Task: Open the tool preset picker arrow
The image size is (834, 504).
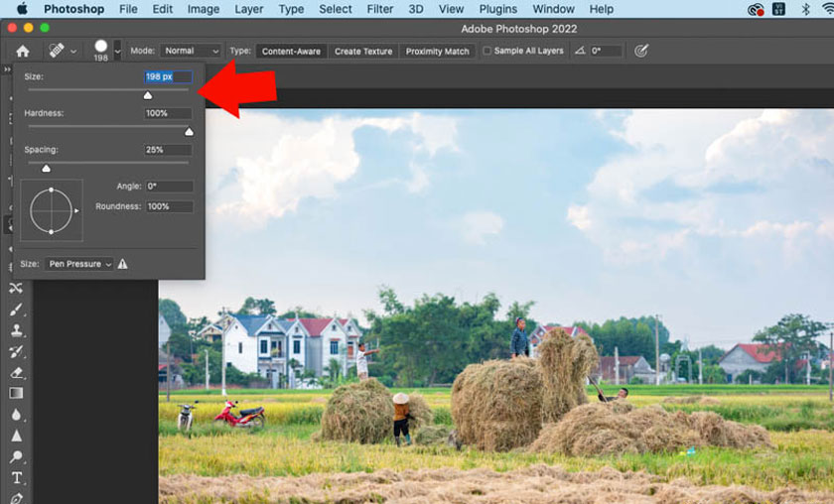Action: point(73,51)
